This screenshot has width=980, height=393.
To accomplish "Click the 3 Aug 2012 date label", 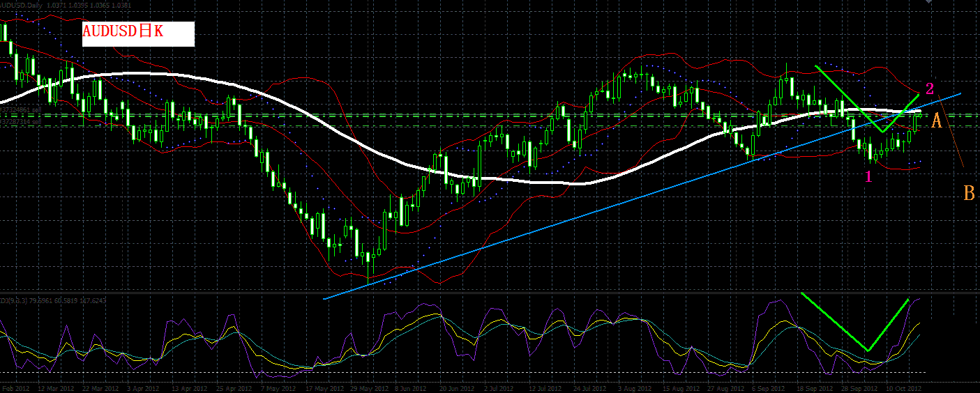I will click(636, 388).
